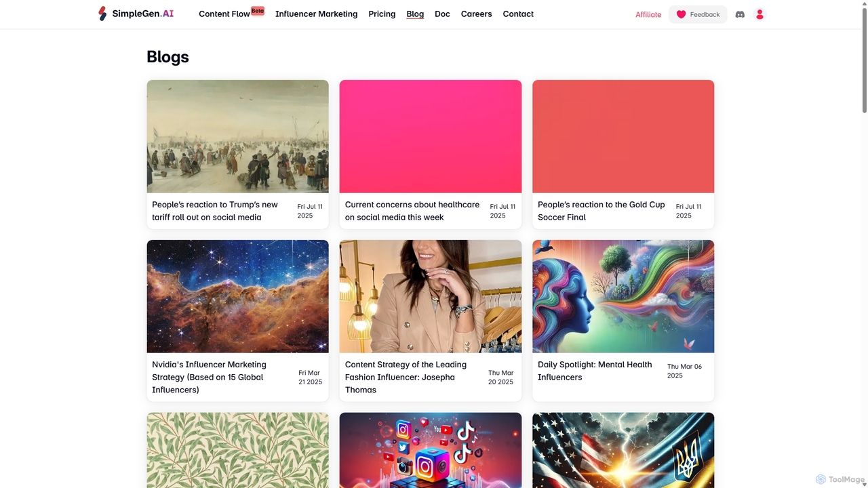Open the Affiliate link
Image resolution: width=868 pixels, height=488 pixels.
tap(648, 14)
